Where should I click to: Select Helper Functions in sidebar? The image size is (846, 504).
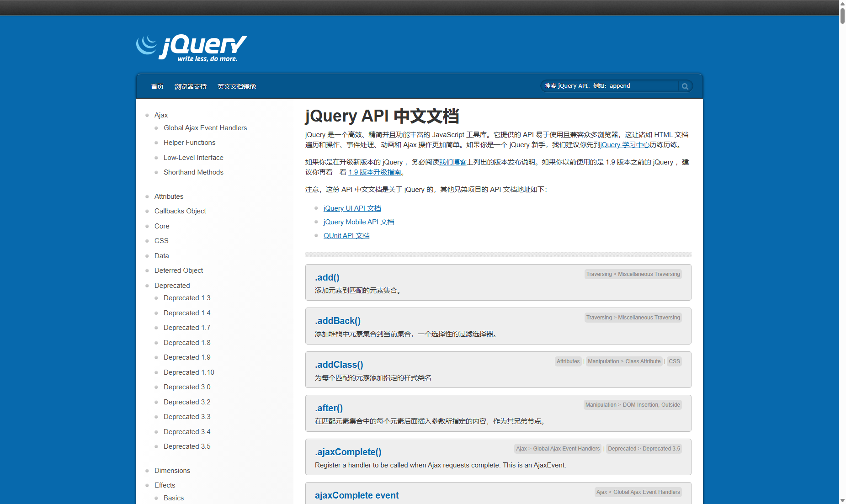(x=189, y=143)
